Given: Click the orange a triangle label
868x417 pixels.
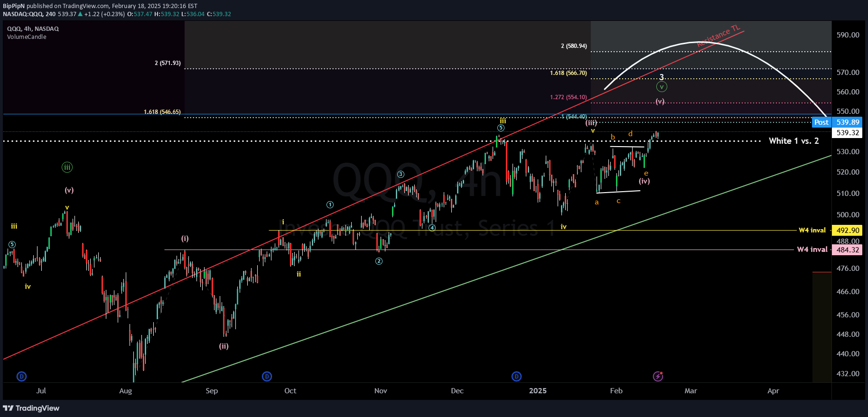Looking at the screenshot, I should point(597,203).
